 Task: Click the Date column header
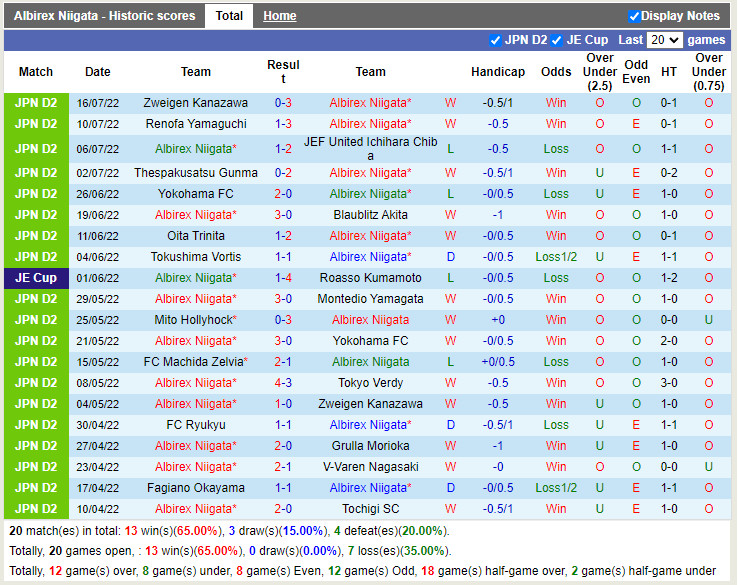point(98,72)
